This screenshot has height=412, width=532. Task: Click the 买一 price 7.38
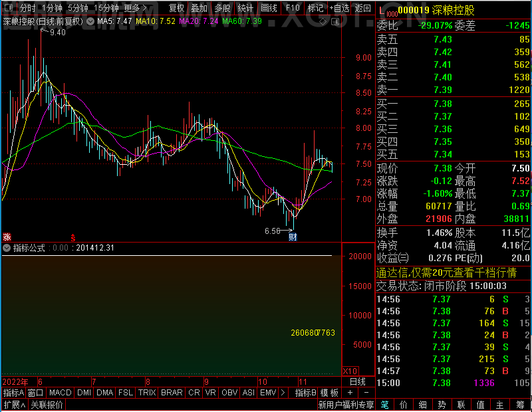tap(443, 104)
